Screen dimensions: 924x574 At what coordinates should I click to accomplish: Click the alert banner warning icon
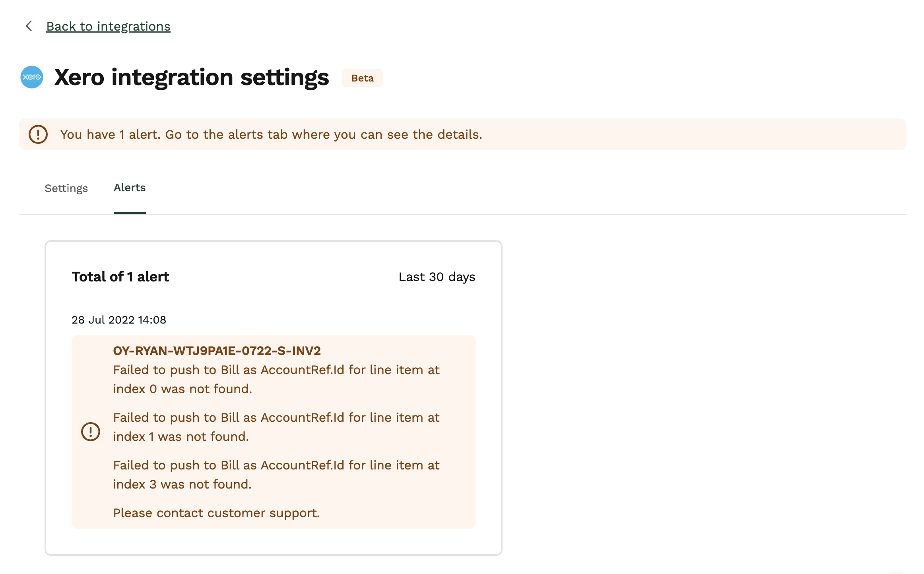[38, 134]
